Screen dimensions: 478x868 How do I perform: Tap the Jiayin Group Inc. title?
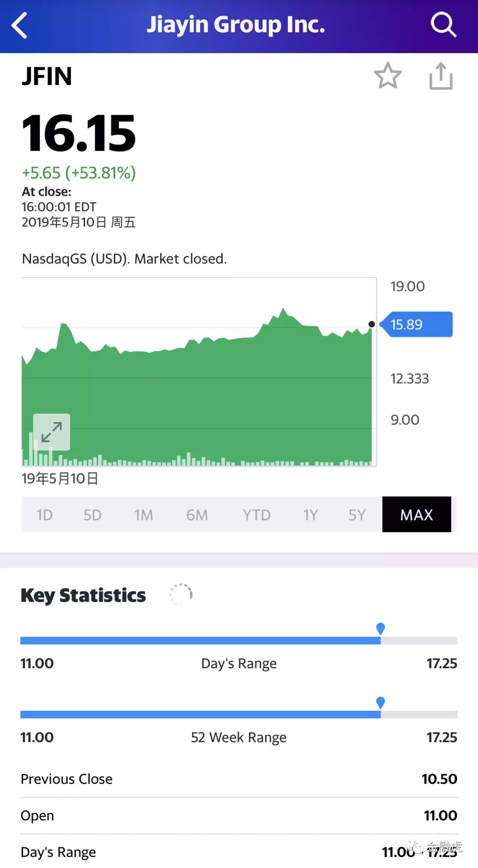coord(236,25)
